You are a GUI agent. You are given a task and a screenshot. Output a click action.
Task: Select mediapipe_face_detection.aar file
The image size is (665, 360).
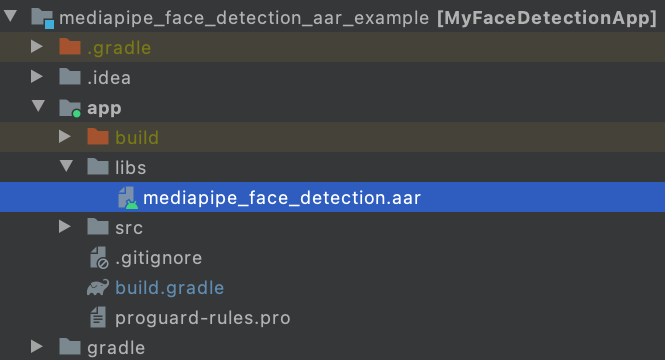(x=282, y=198)
